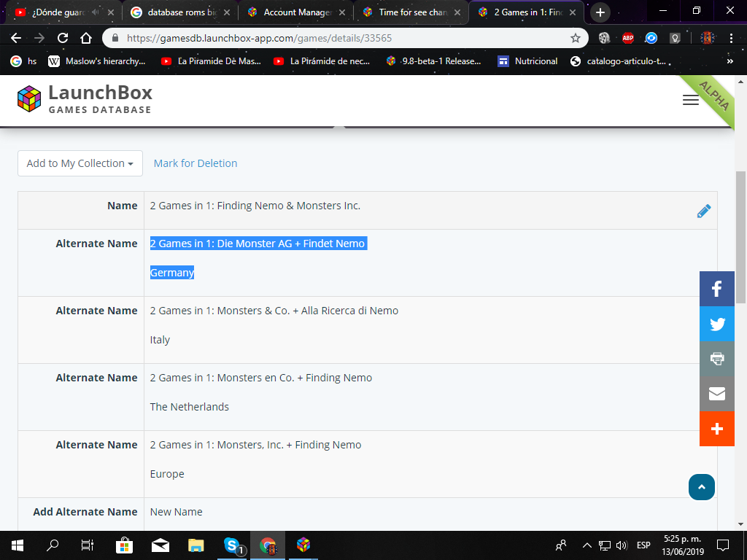The image size is (747, 560).
Task: Go forward in browser history
Action: click(x=39, y=38)
